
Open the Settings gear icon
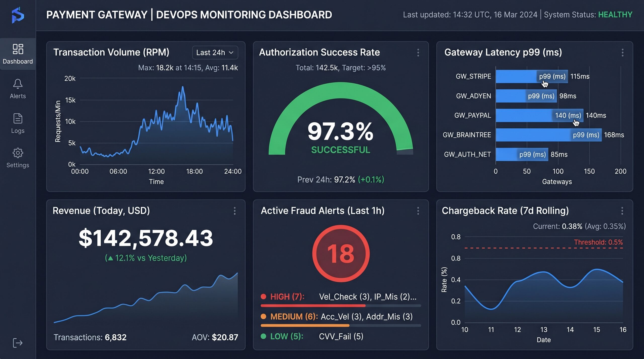[x=18, y=153]
